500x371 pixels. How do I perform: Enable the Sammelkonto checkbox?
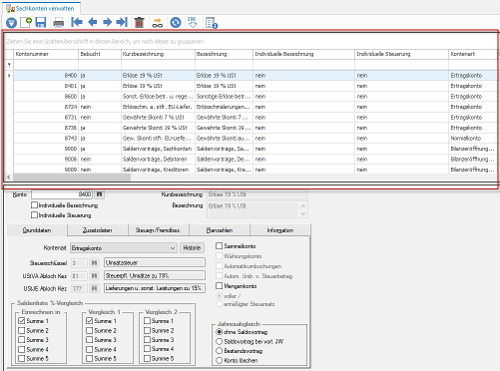(x=219, y=246)
